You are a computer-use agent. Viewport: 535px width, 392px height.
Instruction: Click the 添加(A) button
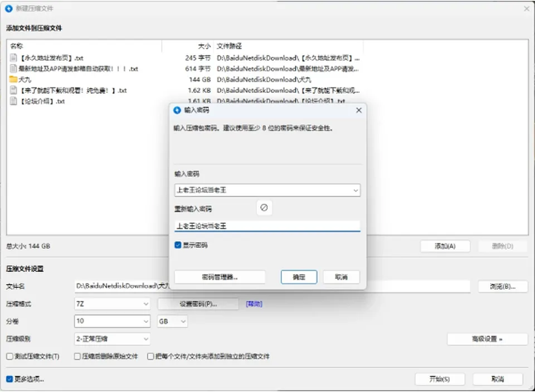point(445,246)
